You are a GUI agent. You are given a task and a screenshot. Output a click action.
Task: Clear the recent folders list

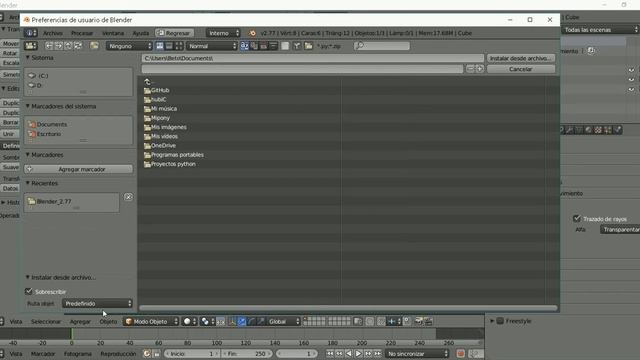pyautogui.click(x=128, y=197)
